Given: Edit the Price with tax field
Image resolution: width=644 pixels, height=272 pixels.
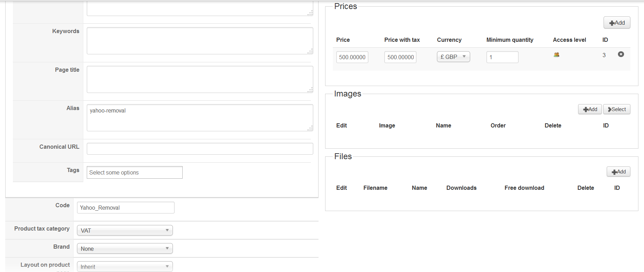Looking at the screenshot, I should point(400,57).
